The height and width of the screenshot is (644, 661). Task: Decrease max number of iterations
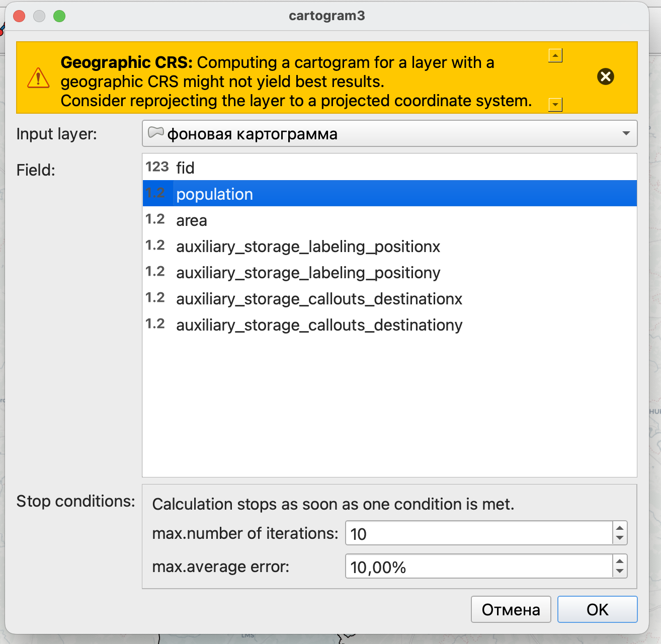(x=620, y=538)
